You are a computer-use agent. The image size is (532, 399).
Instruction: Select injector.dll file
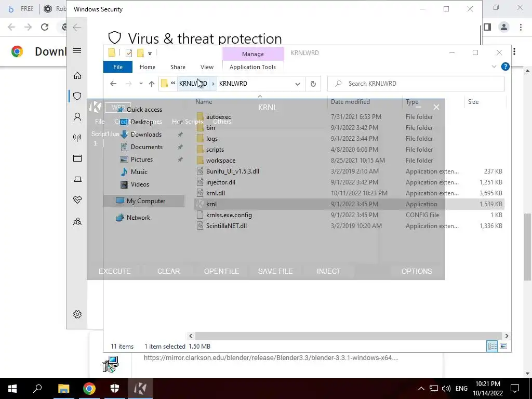[x=220, y=182]
